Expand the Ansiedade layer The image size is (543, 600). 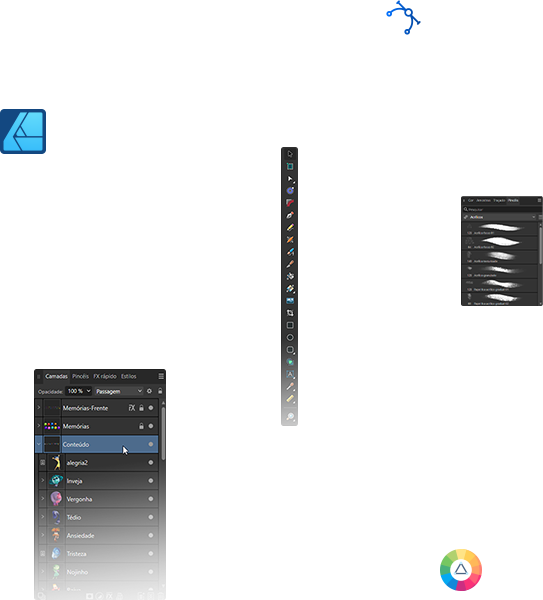(42, 535)
